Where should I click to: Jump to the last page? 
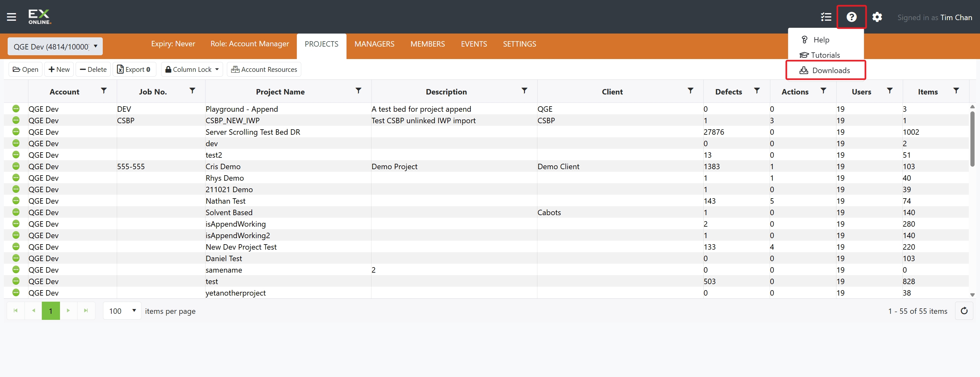(86, 311)
